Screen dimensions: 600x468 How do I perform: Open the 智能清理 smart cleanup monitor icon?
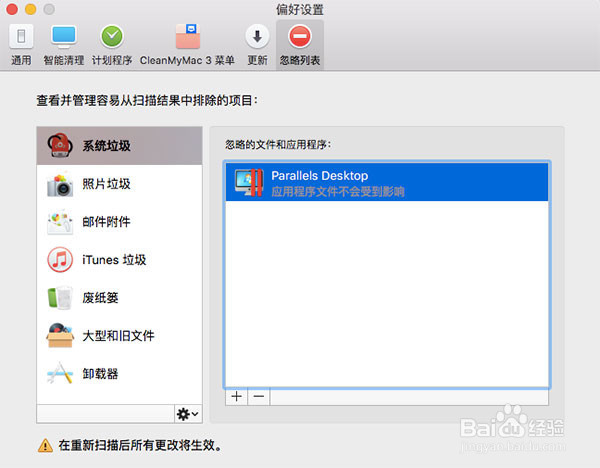pyautogui.click(x=64, y=36)
